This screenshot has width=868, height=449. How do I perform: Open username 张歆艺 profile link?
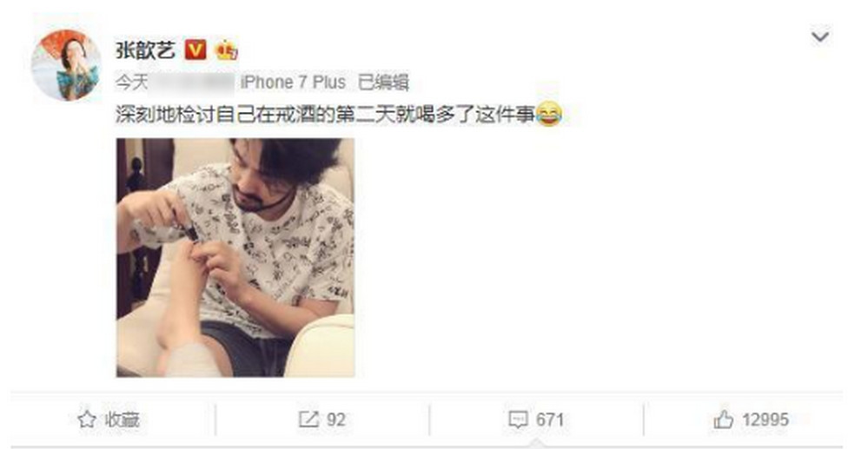[146, 50]
